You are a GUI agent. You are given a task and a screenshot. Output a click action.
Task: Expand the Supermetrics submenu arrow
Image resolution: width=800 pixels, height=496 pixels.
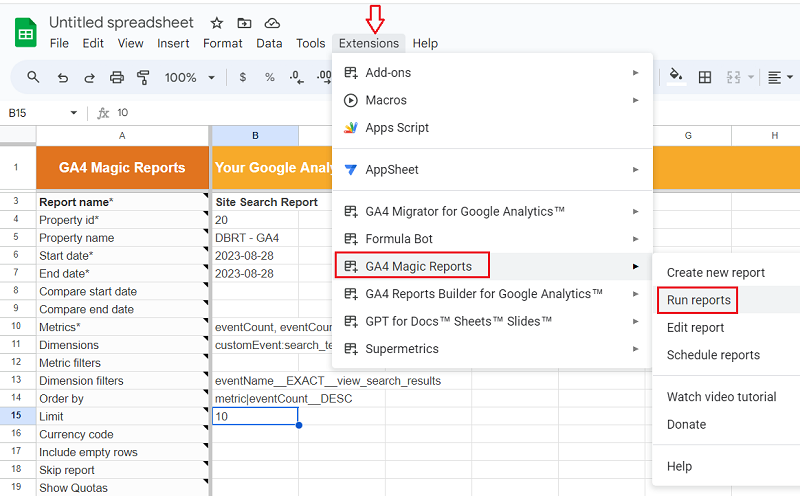(636, 349)
